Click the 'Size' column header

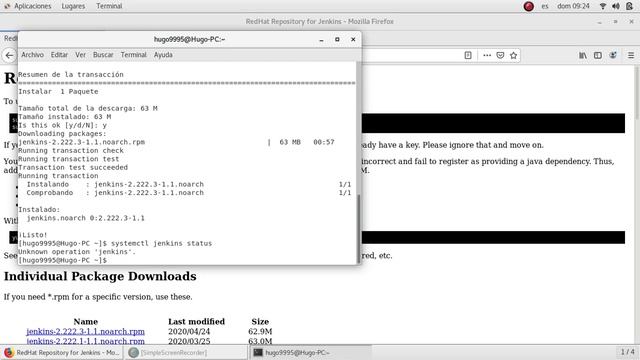click(x=260, y=322)
